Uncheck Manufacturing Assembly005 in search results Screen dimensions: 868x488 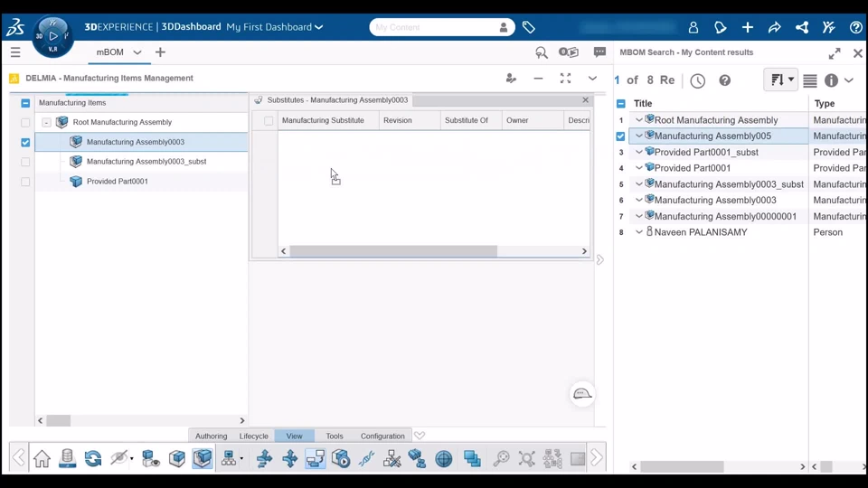coord(620,136)
